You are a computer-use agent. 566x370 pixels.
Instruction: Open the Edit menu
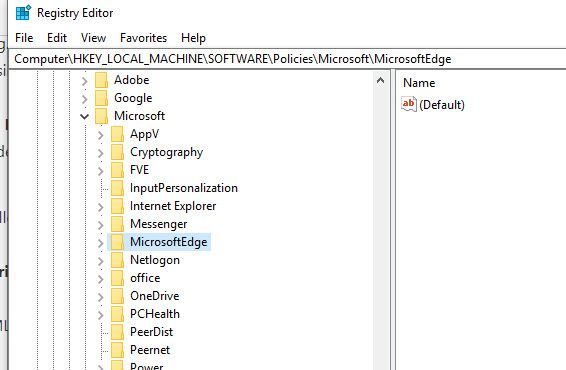click(57, 38)
